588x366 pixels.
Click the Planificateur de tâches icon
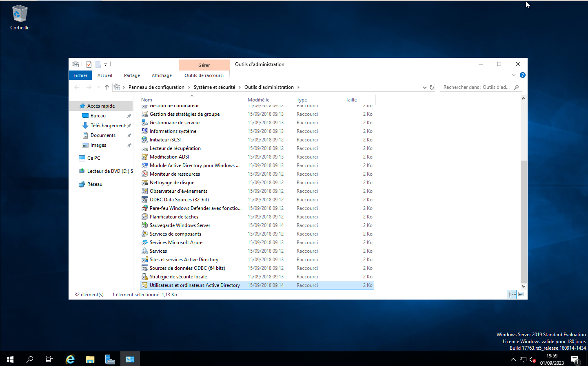point(144,217)
